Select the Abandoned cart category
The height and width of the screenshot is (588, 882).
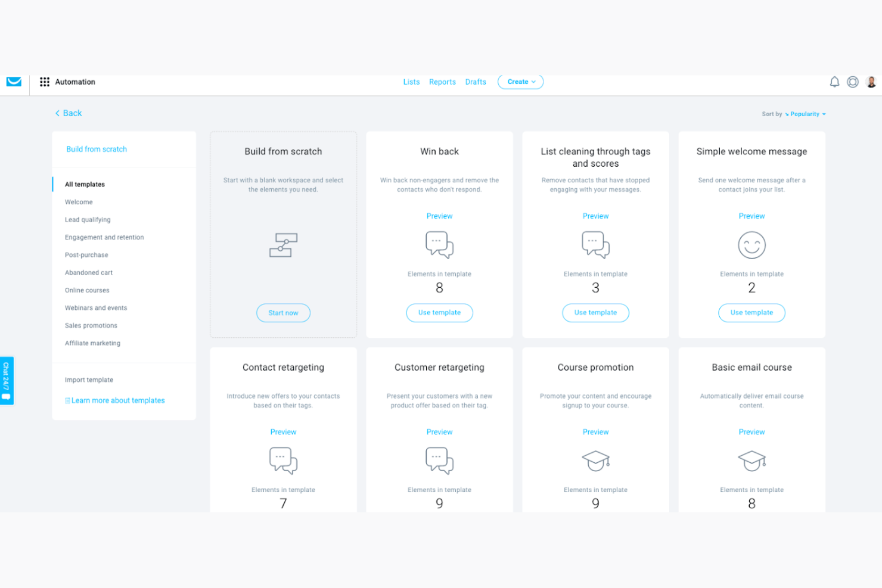click(89, 273)
